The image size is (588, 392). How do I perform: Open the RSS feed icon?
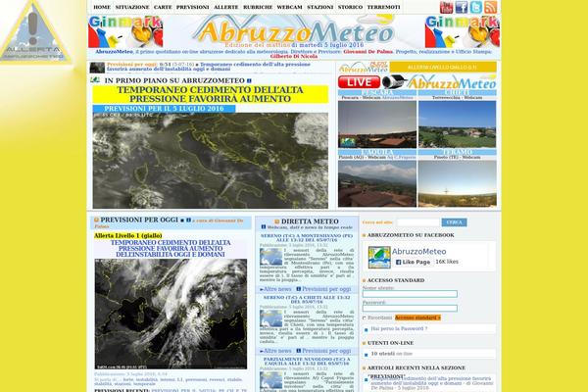tap(491, 7)
